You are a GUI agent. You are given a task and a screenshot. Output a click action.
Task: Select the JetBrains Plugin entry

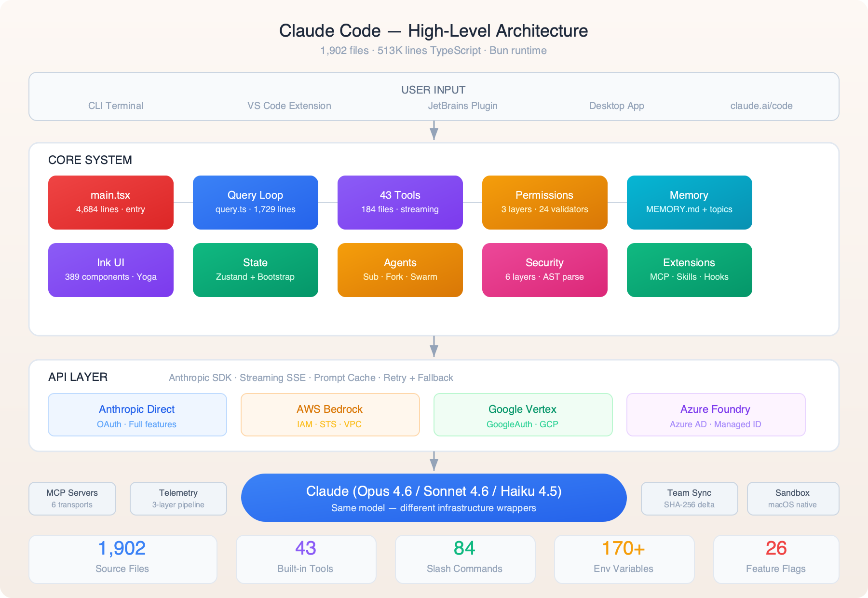(463, 106)
